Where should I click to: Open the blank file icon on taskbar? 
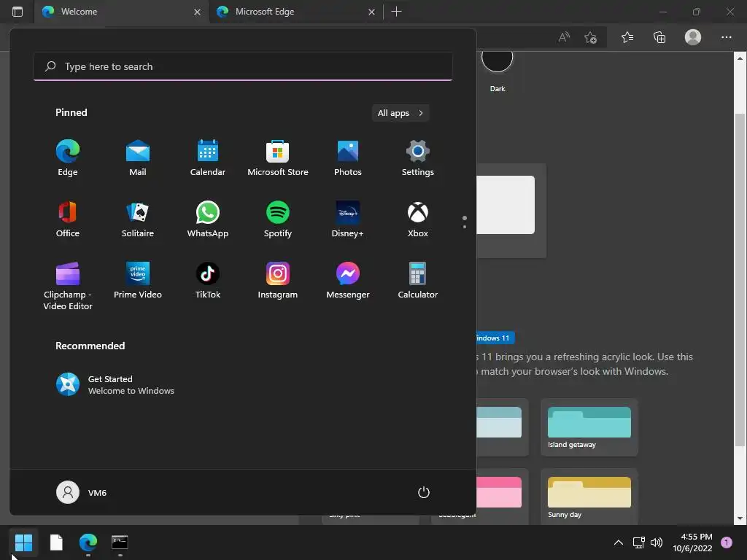pyautogui.click(x=56, y=542)
